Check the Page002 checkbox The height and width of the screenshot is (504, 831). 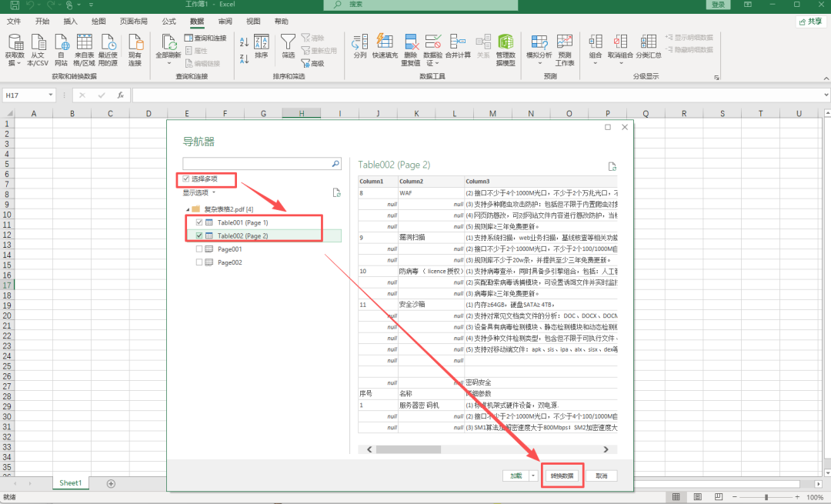(x=199, y=262)
